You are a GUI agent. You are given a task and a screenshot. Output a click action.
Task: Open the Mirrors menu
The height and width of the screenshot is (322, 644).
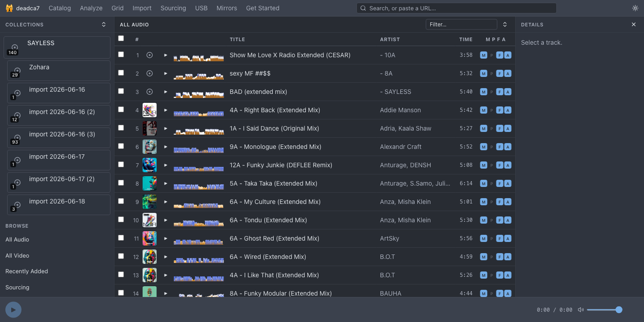click(x=227, y=8)
